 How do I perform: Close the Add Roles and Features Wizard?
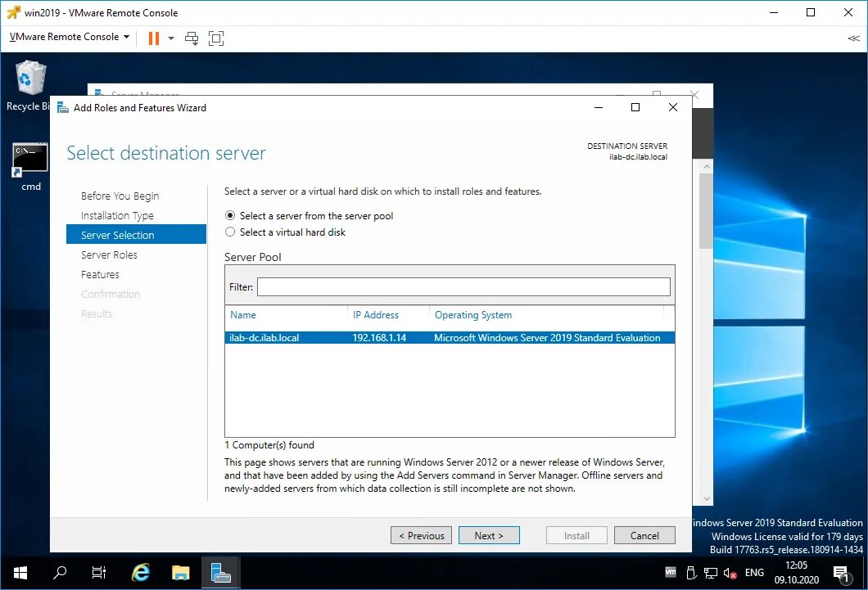tap(673, 107)
